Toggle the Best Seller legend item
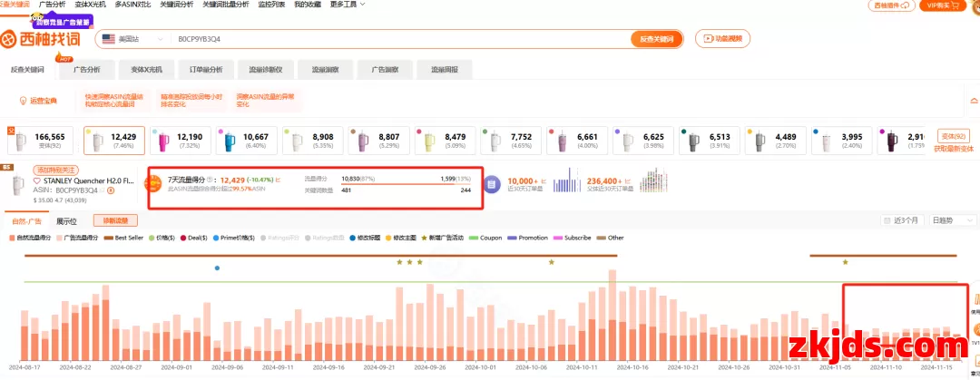This screenshot has width=980, height=380. (x=123, y=238)
